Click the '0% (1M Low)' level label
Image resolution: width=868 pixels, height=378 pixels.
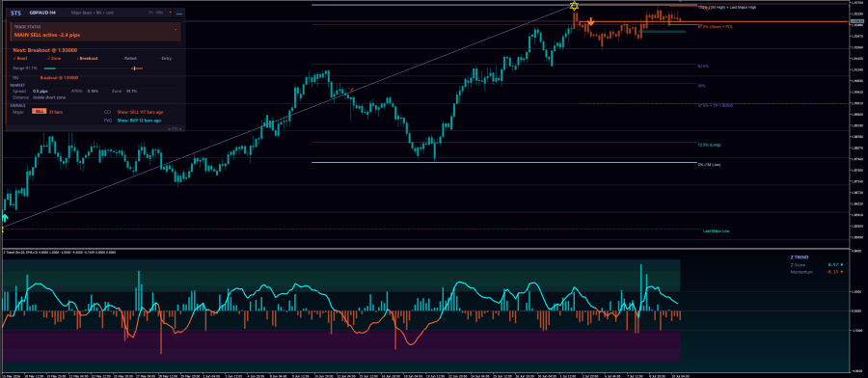[x=709, y=165]
